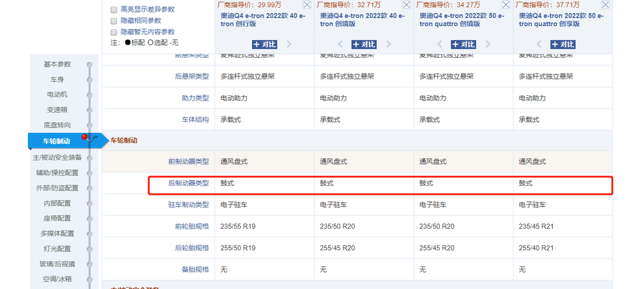Enable 隐藏相同参数 checkbox
This screenshot has width=644, height=289.
coord(114,20)
